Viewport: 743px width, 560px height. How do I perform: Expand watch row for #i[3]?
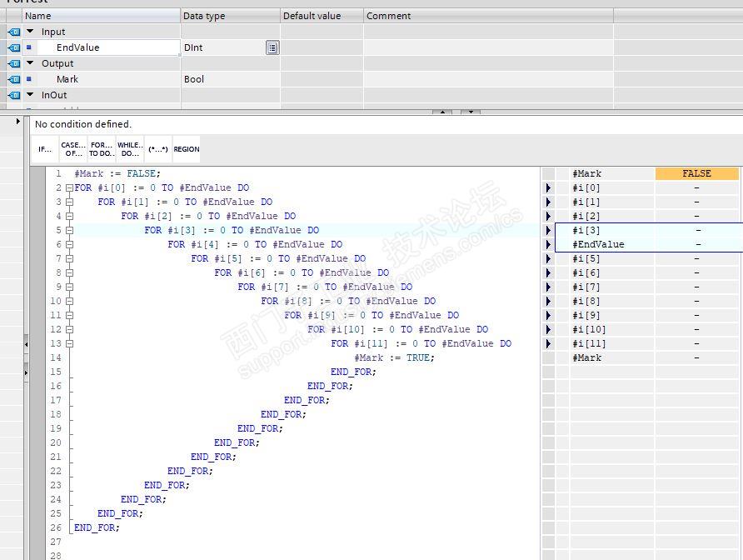(x=548, y=231)
